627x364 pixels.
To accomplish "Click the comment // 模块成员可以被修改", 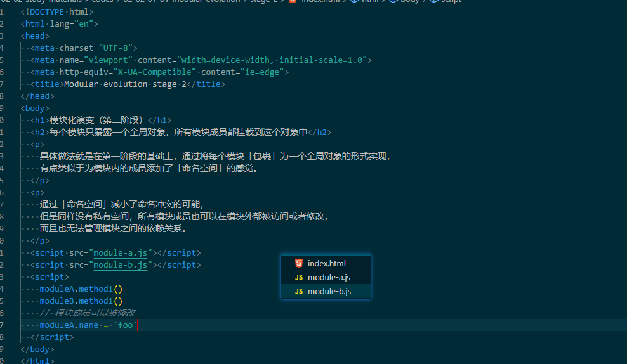I will [x=88, y=313].
